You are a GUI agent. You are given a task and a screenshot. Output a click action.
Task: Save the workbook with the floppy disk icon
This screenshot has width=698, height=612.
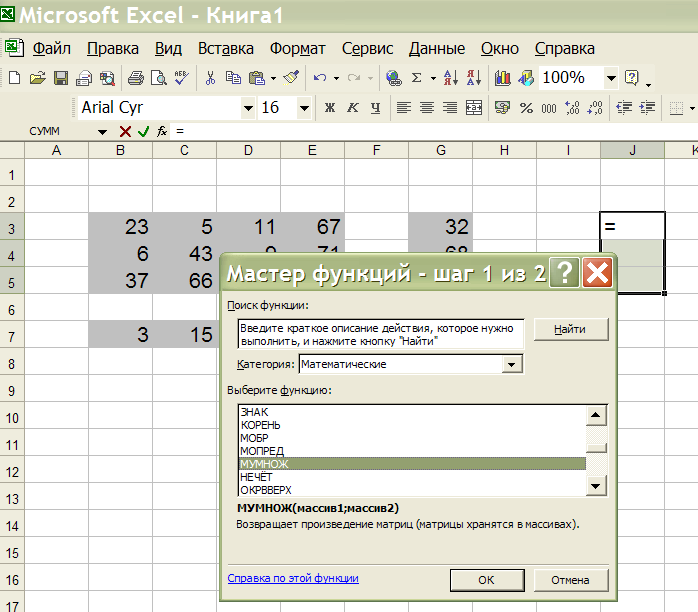coord(61,78)
